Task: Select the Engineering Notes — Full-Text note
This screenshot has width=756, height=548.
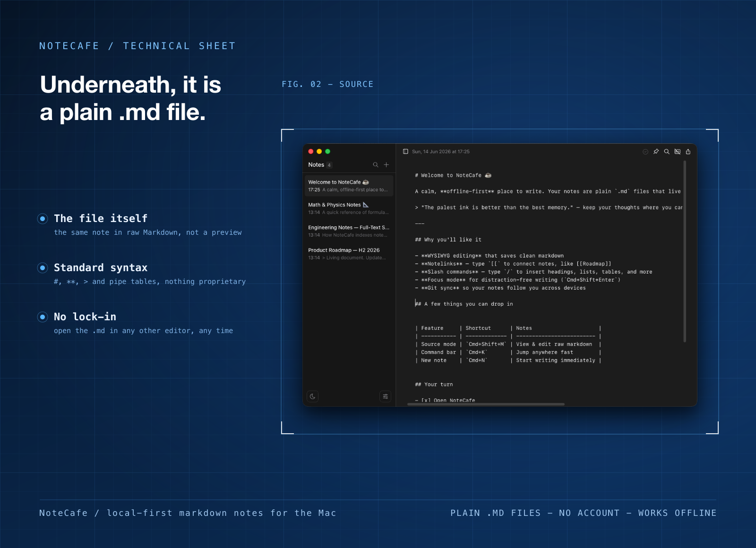Action: [x=349, y=231]
